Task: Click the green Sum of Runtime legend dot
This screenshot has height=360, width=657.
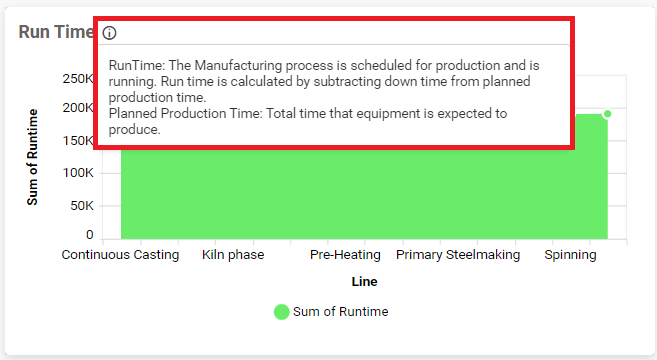Action: [282, 312]
